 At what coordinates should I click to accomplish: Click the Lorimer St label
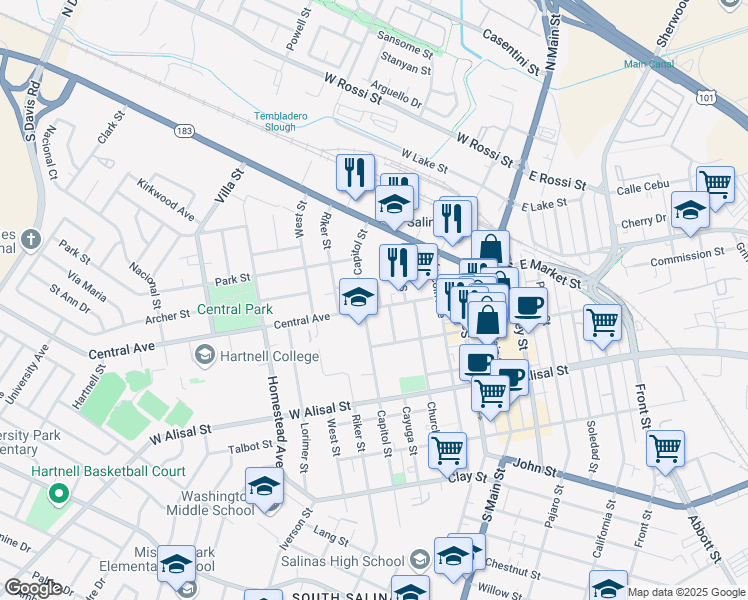[x=302, y=448]
